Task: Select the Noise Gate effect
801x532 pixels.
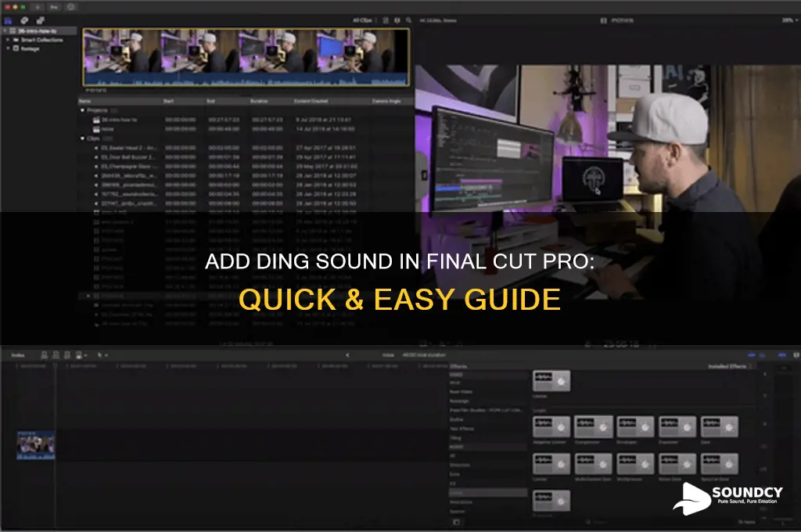Action: (x=677, y=463)
